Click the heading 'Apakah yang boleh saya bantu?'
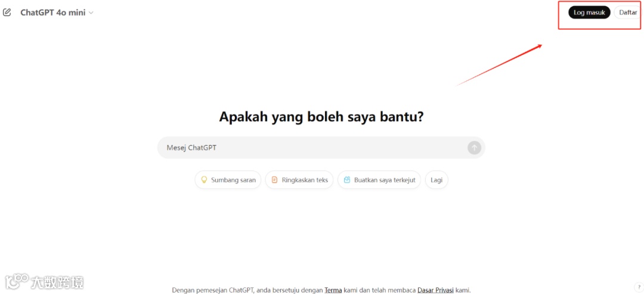 coord(321,117)
